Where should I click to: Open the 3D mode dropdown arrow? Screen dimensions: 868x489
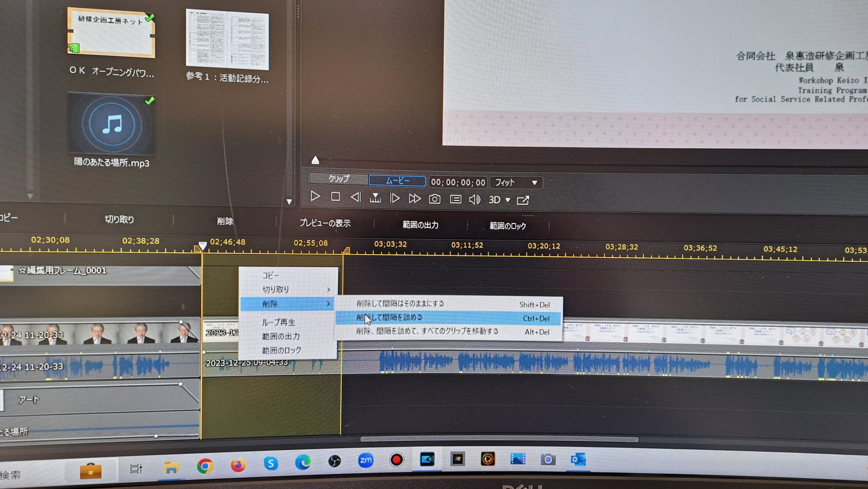[508, 200]
